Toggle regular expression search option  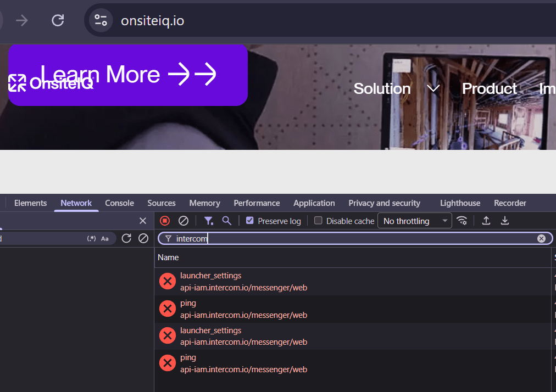click(91, 239)
